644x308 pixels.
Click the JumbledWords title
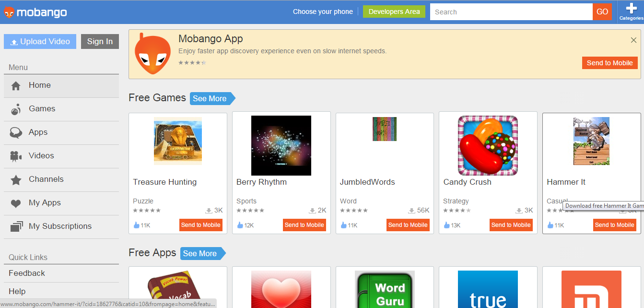tap(367, 182)
